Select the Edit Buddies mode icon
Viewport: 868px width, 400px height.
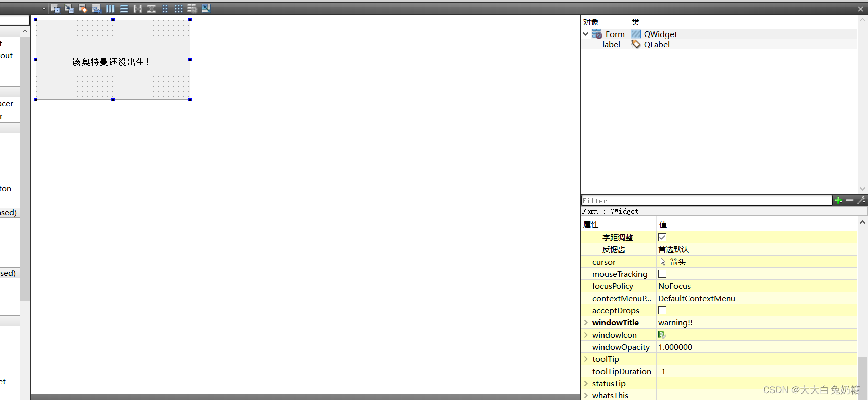click(83, 8)
